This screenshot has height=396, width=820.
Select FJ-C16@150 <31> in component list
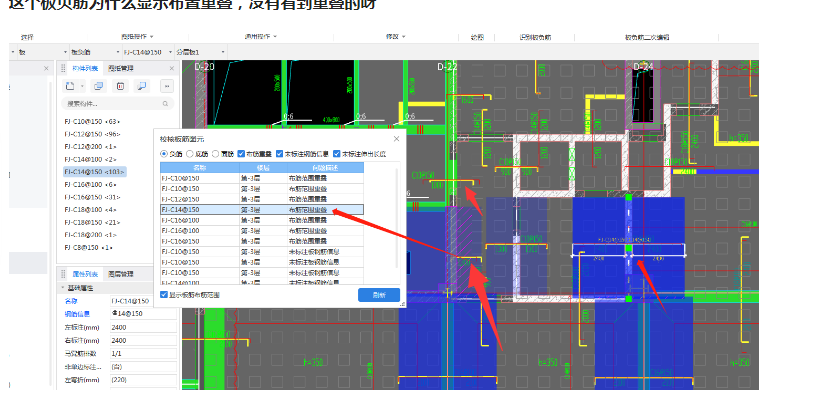pyautogui.click(x=92, y=197)
